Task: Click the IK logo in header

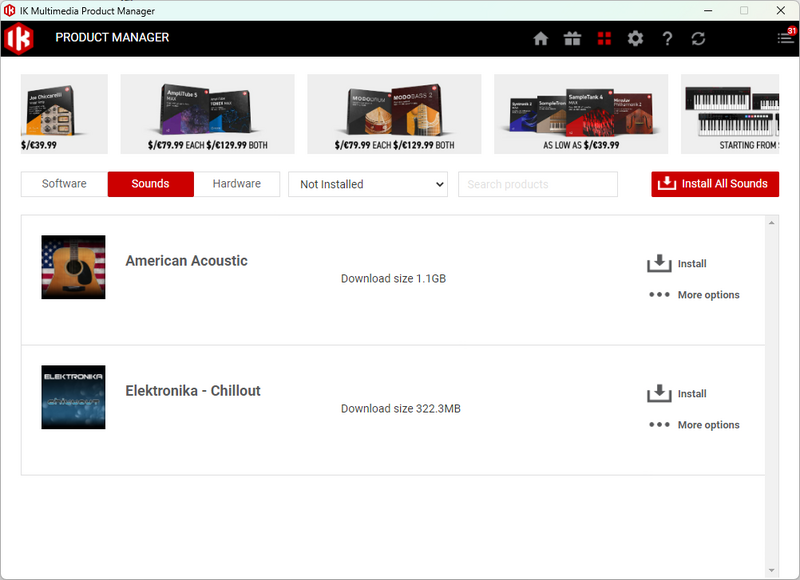Action: (x=19, y=38)
